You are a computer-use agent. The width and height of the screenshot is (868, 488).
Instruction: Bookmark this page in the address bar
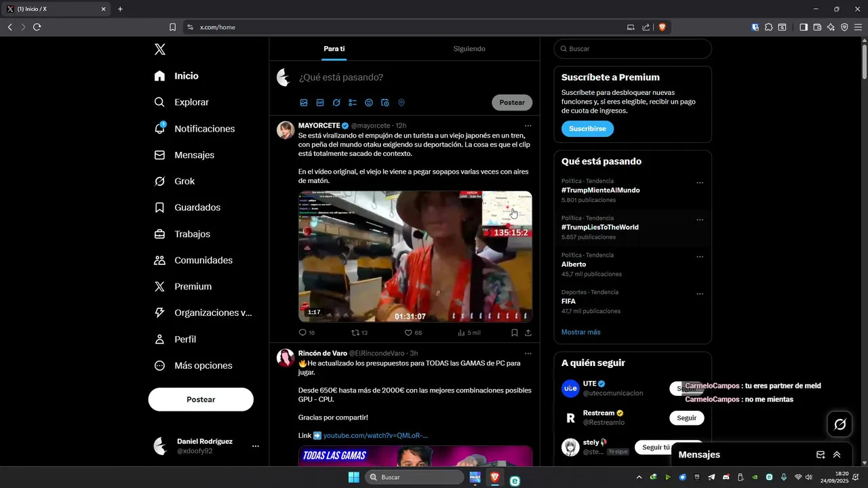click(x=172, y=27)
